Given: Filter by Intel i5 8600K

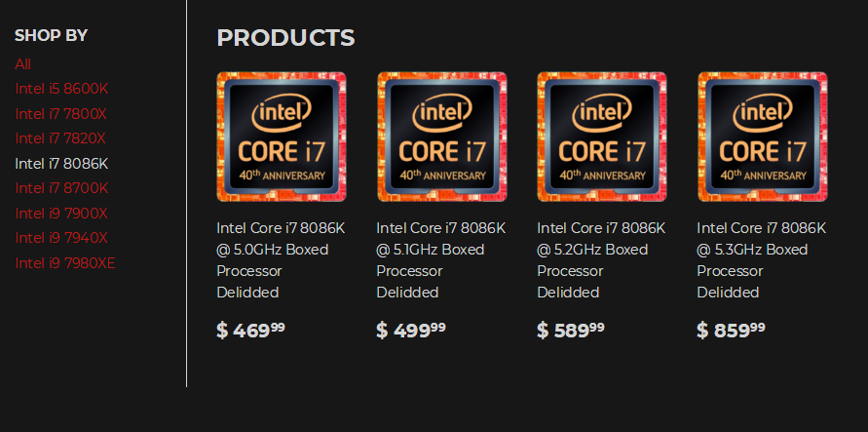Looking at the screenshot, I should coord(61,89).
